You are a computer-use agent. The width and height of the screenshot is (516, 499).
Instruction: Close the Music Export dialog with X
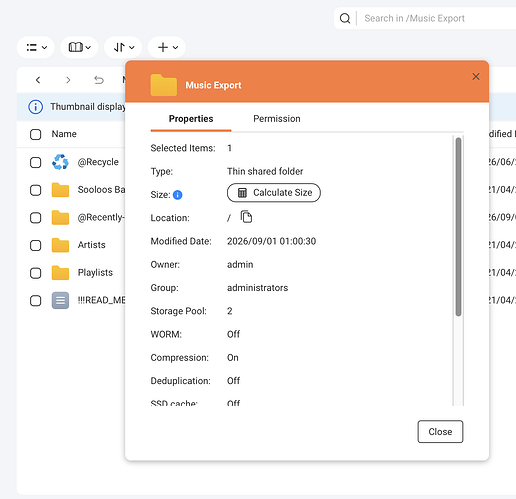(476, 77)
